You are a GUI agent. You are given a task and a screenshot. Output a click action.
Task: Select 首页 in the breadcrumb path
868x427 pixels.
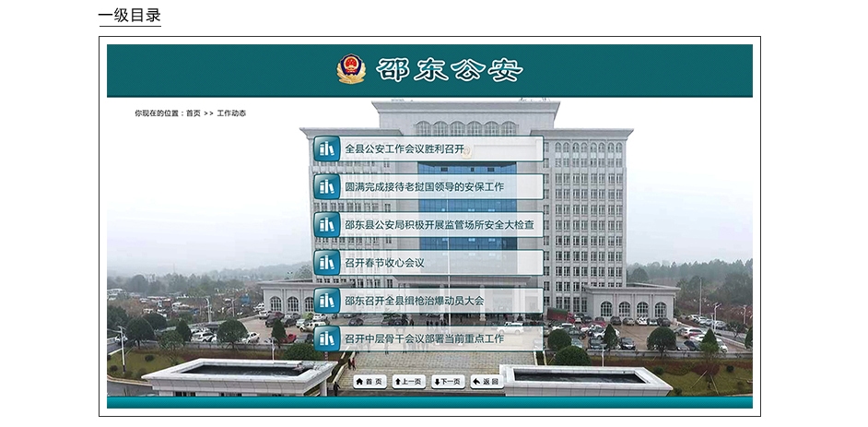[x=193, y=113]
